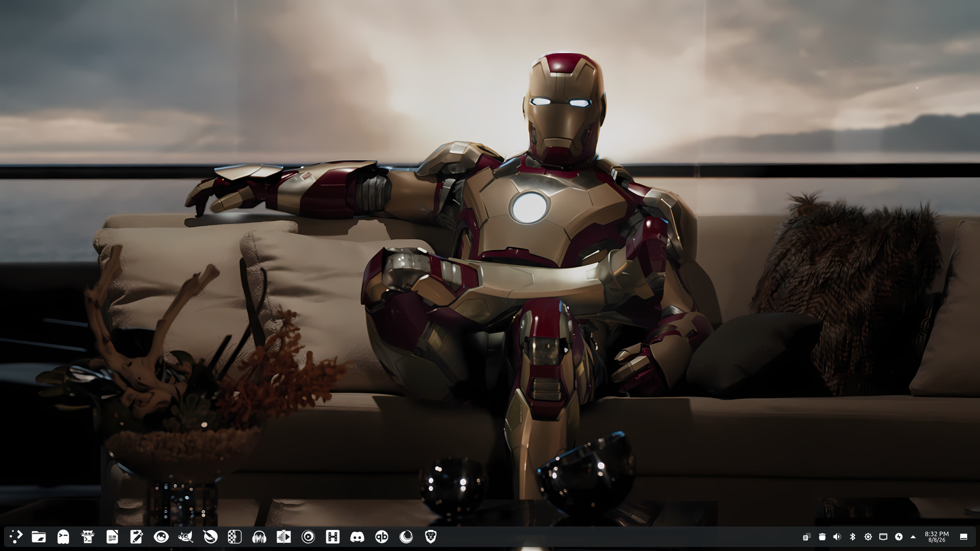Image resolution: width=980 pixels, height=551 pixels.
Task: Launch Audacity headphones icon
Action: [259, 536]
